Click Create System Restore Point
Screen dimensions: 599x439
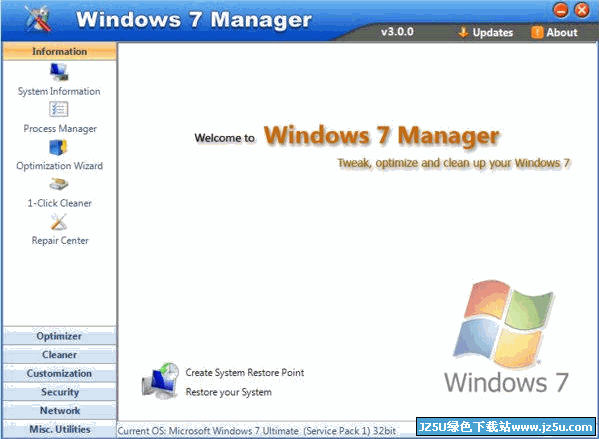245,373
